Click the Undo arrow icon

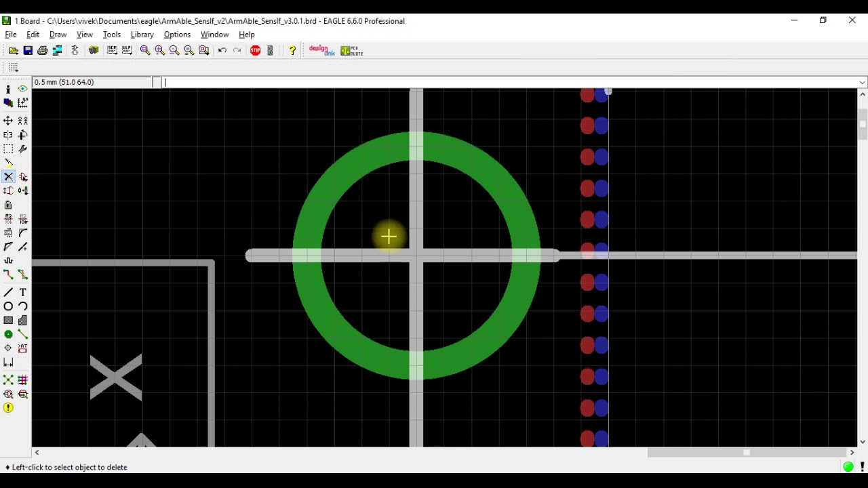coord(222,51)
